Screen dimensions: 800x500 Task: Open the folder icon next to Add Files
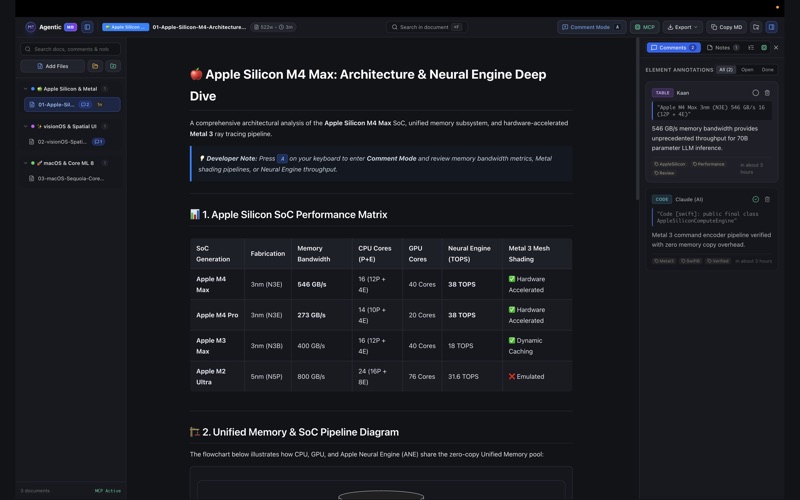click(x=95, y=66)
